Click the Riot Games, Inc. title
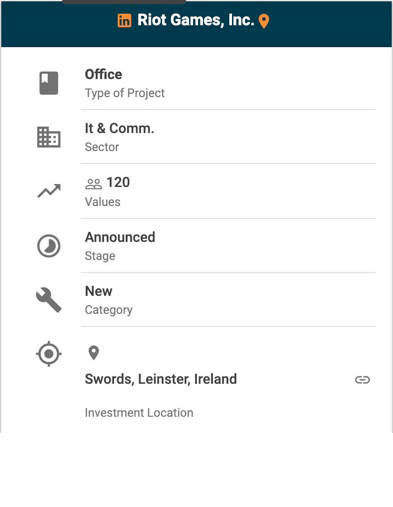 [x=196, y=20]
